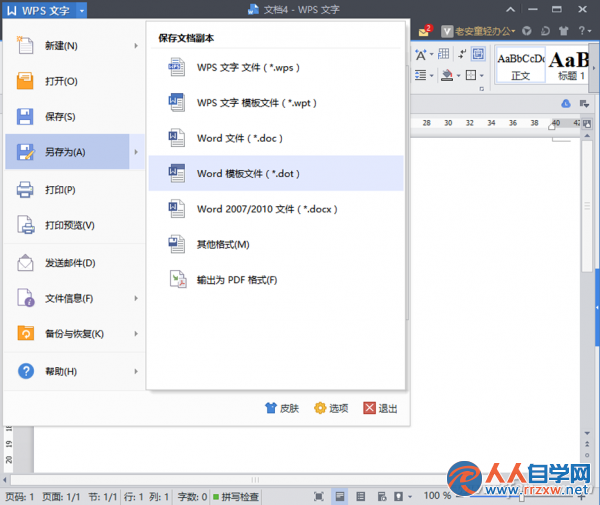Screen dimensions: 600x505
Task: Expand the styles gallery arrow
Action: (x=594, y=68)
